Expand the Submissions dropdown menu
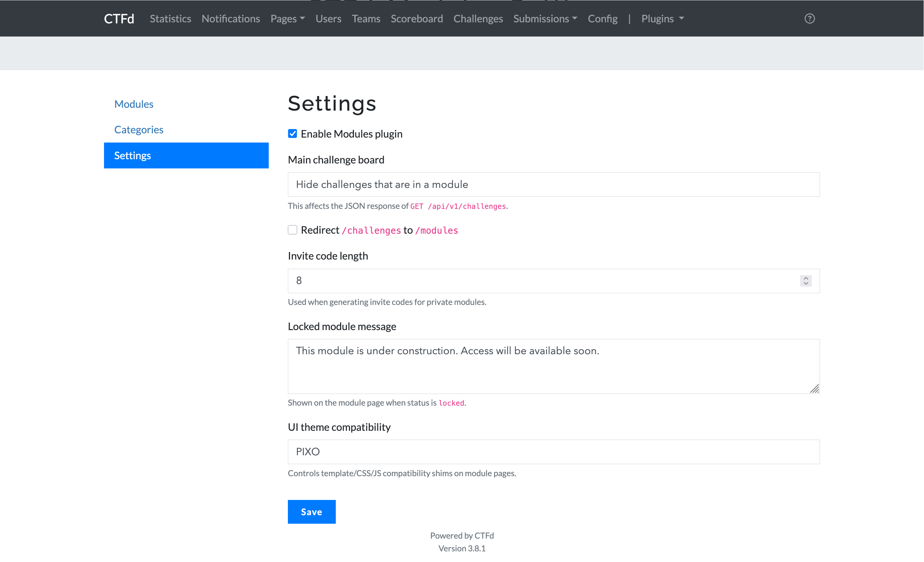Screen dimensions: 924x562 (545, 18)
